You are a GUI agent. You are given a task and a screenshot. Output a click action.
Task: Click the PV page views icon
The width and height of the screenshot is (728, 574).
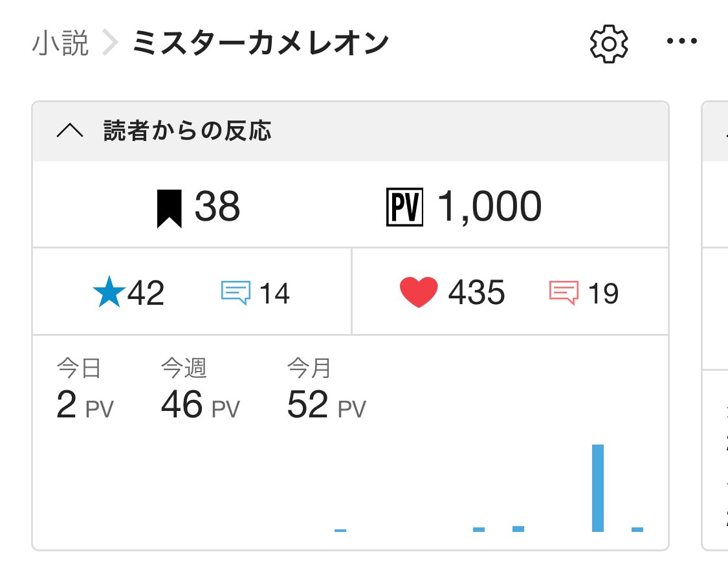point(404,208)
